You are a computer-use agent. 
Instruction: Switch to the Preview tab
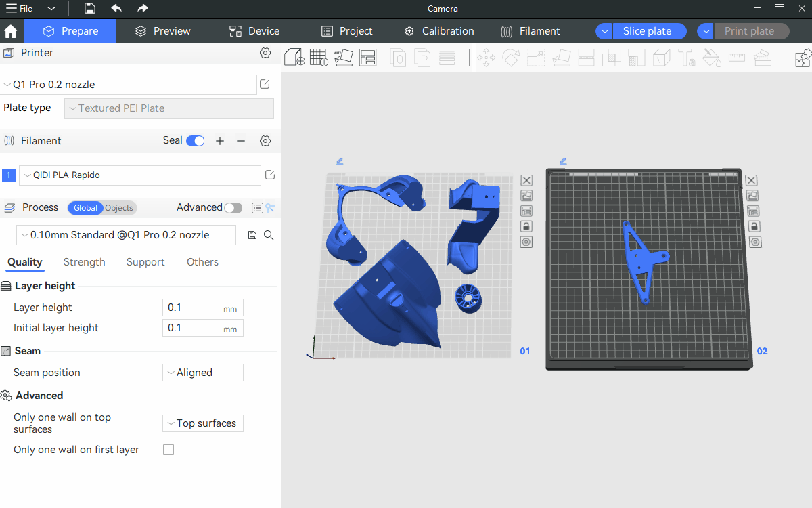click(162, 31)
